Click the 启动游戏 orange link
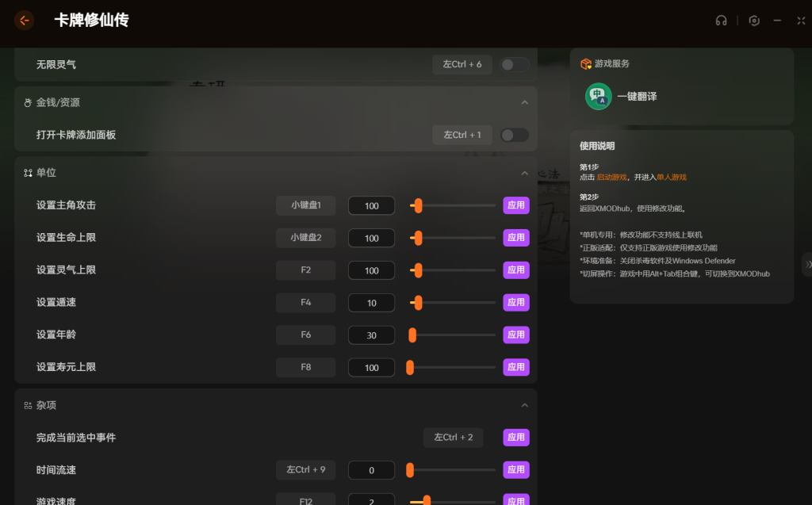Image resolution: width=812 pixels, height=505 pixels. (611, 177)
